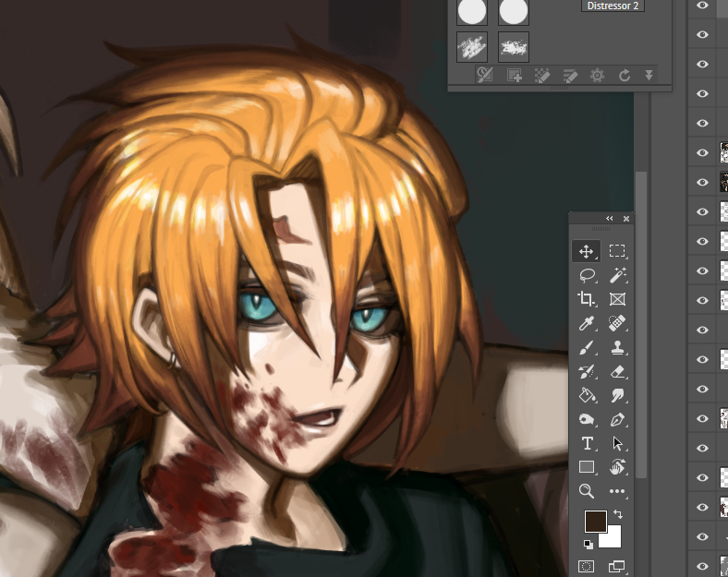Select the Move tool

click(586, 251)
